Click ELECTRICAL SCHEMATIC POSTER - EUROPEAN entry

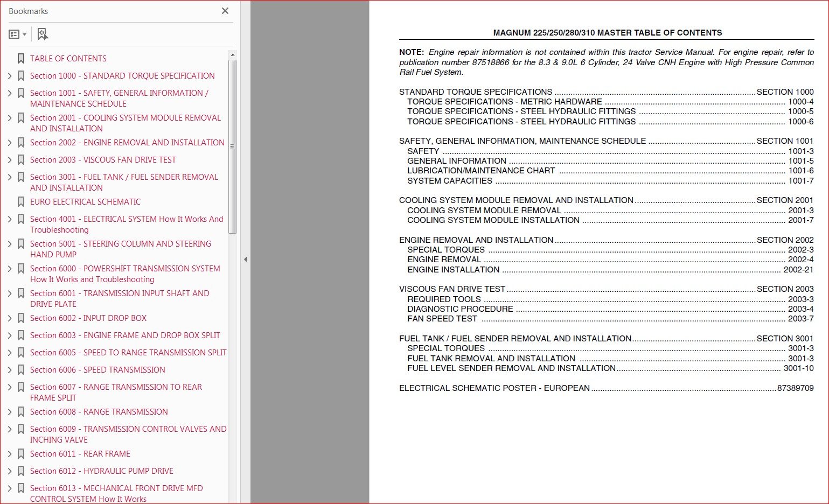pyautogui.click(x=607, y=388)
